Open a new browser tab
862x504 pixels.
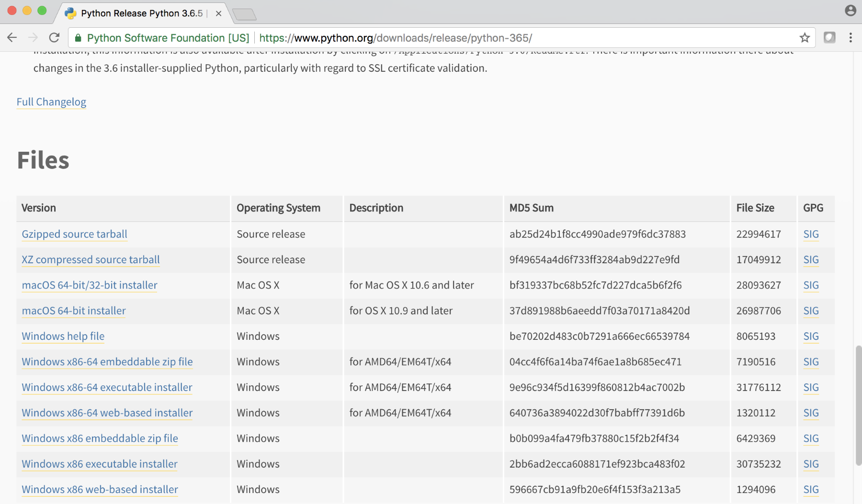tap(244, 14)
